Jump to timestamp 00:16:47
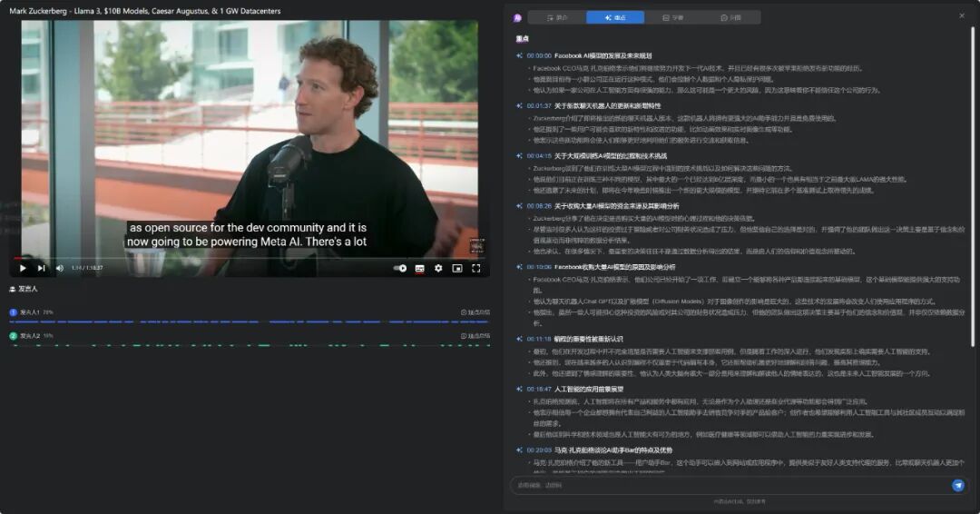 [539, 389]
